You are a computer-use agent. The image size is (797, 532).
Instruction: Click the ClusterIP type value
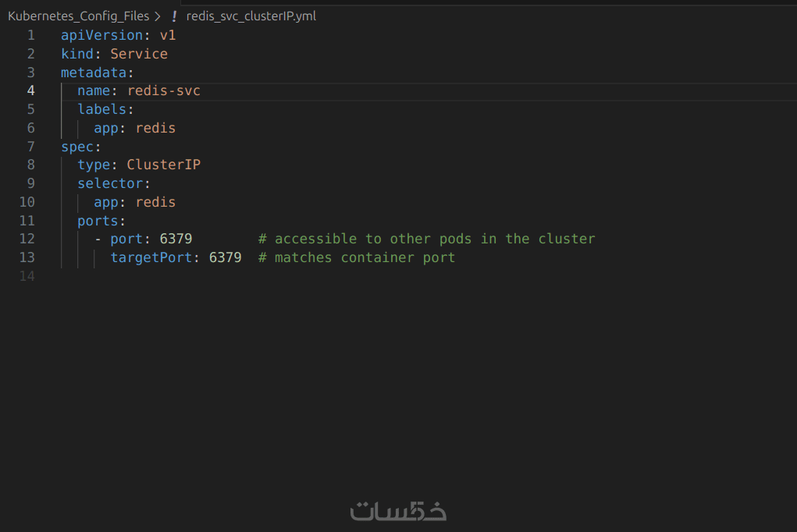click(164, 165)
